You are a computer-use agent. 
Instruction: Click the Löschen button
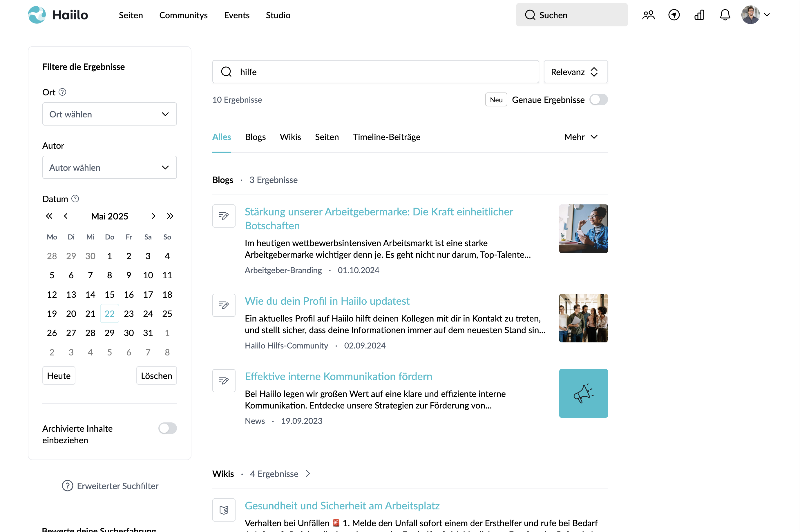click(156, 376)
